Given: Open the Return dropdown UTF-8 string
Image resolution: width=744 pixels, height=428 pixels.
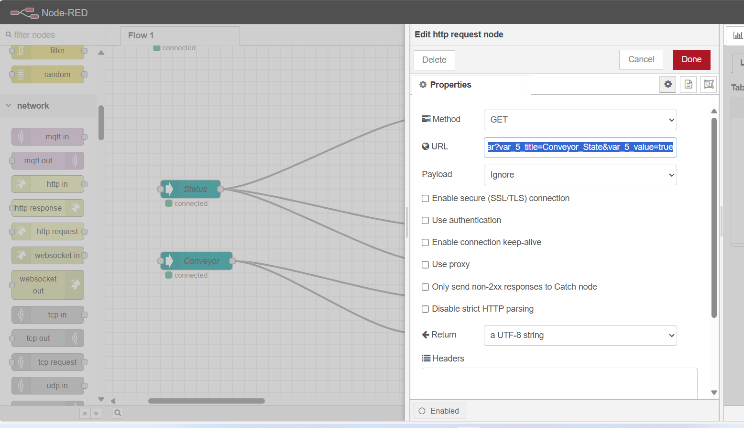Looking at the screenshot, I should coord(580,335).
